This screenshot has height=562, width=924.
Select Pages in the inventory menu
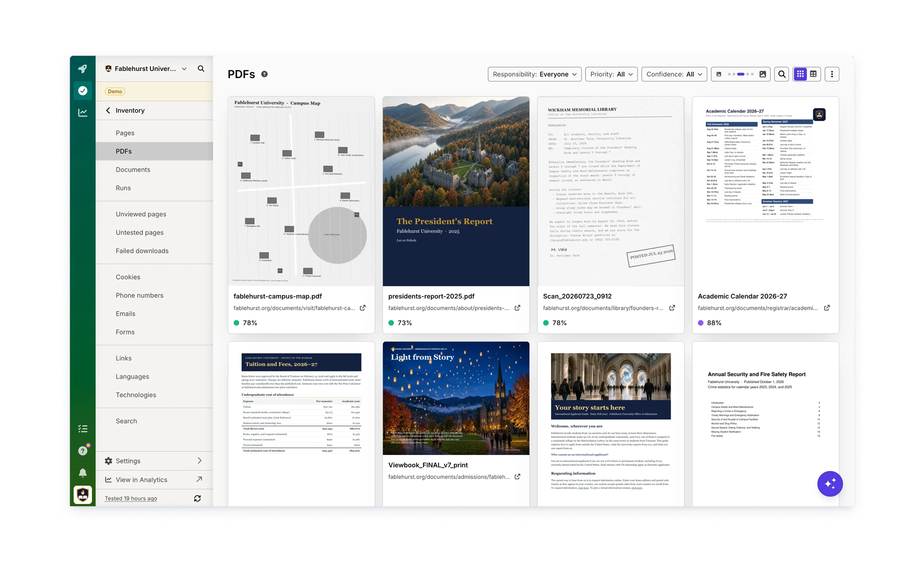(x=154, y=133)
